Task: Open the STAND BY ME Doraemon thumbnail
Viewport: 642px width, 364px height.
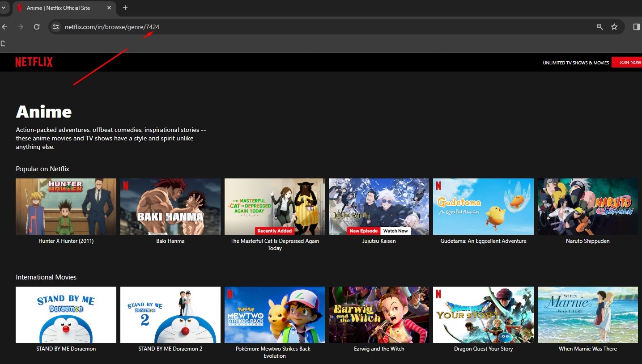Action: pyautogui.click(x=66, y=315)
